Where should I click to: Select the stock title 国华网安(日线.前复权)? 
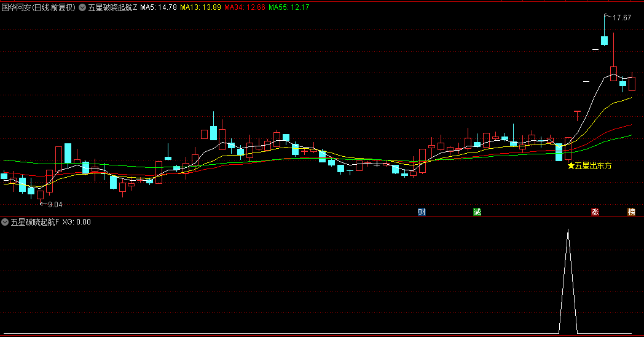tap(39, 7)
